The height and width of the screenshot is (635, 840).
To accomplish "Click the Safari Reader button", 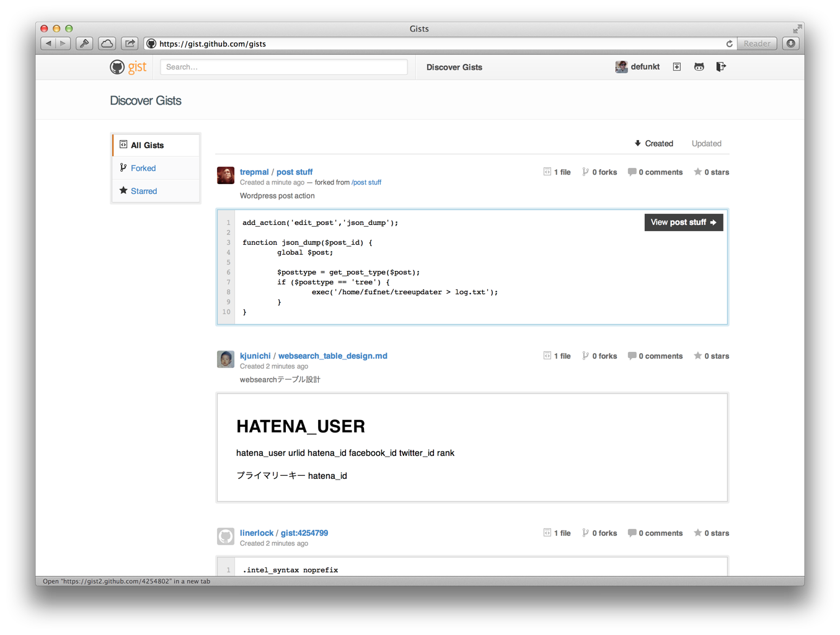I will pos(756,43).
